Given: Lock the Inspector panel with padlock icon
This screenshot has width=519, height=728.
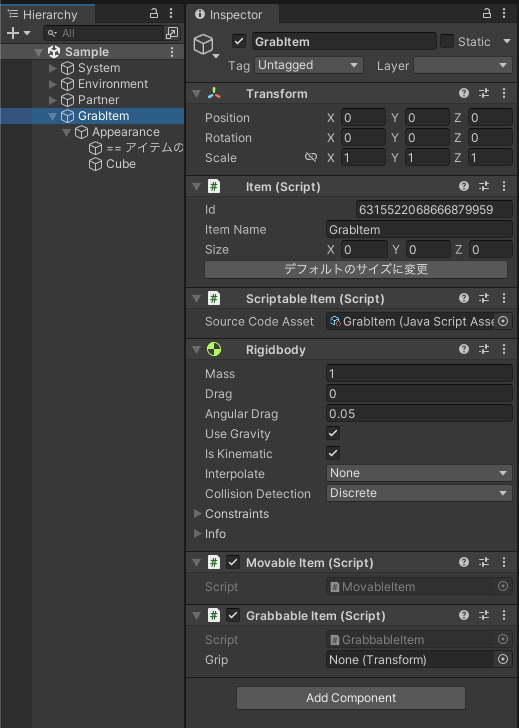Looking at the screenshot, I should (487, 13).
